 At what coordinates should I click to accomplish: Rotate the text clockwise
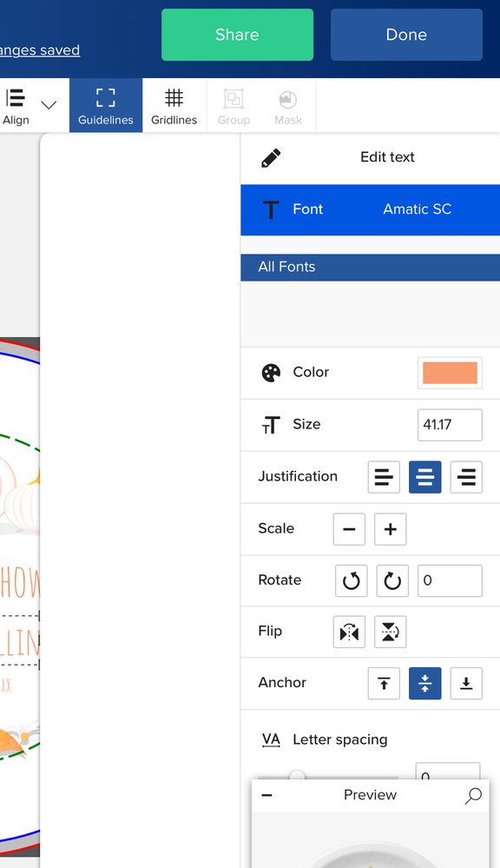coord(392,580)
